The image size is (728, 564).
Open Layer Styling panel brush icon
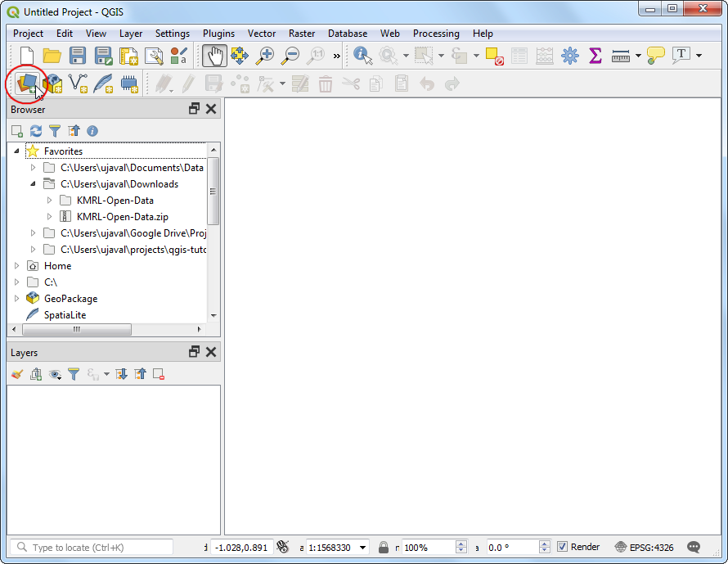16,374
